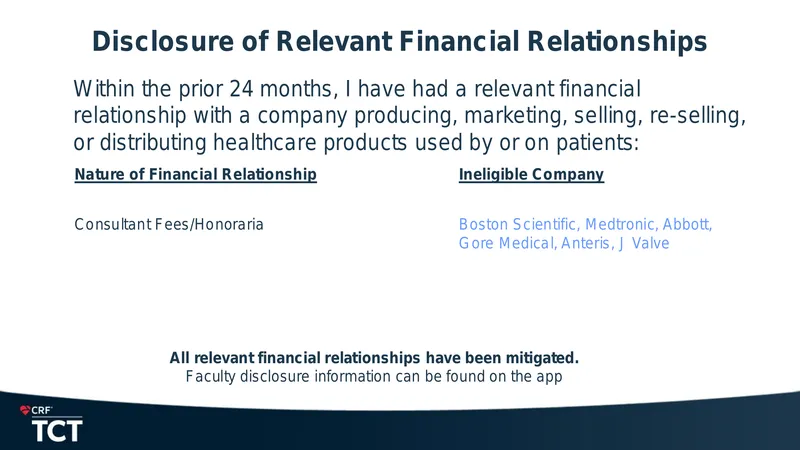The width and height of the screenshot is (800, 450).
Task: Click the 'Within the prior 24 months' sentence
Action: 357,89
